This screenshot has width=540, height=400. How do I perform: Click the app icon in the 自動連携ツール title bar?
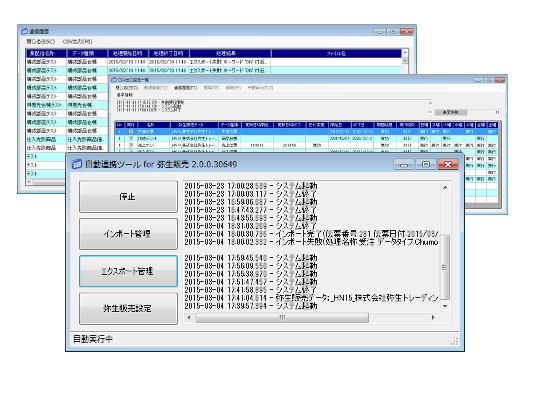(x=76, y=164)
